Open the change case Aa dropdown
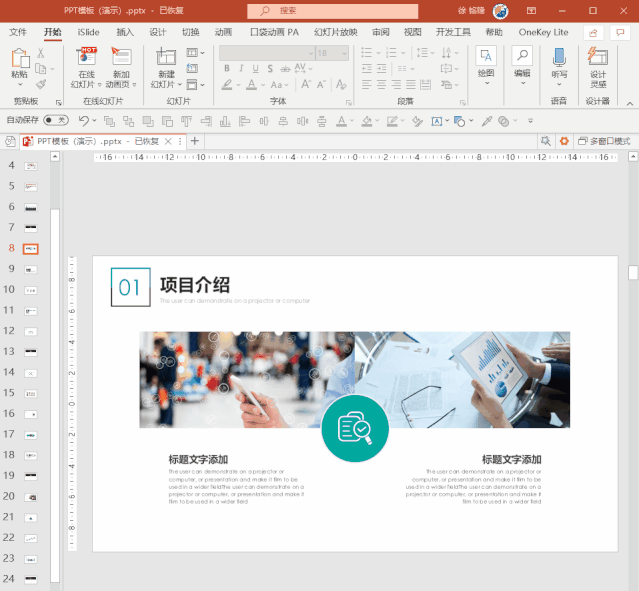This screenshot has width=639, height=591. (x=280, y=85)
